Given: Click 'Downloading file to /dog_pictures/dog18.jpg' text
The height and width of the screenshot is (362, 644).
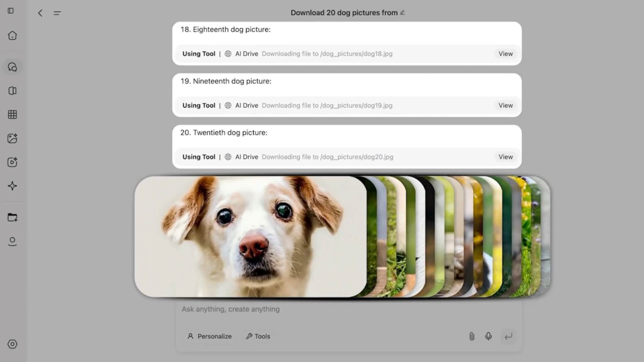Looking at the screenshot, I should (327, 54).
